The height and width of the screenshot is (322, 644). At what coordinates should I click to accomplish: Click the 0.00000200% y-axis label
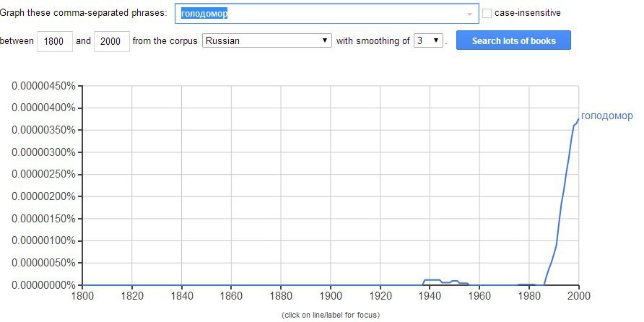tap(43, 197)
